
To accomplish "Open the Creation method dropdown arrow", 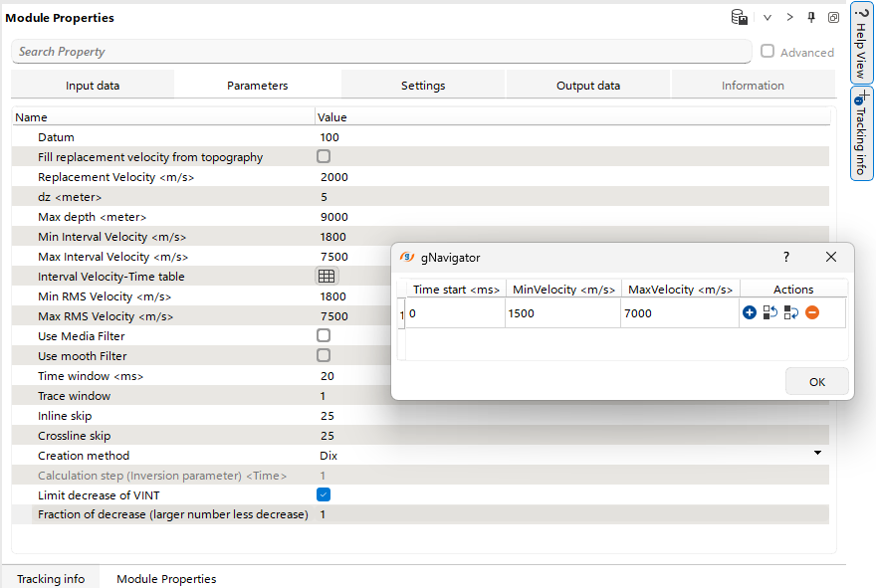I will click(818, 454).
